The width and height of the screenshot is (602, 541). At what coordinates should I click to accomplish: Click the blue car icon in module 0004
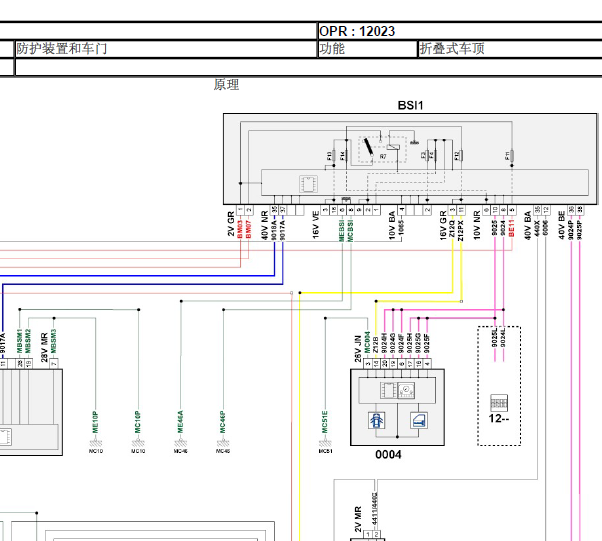(x=376, y=420)
